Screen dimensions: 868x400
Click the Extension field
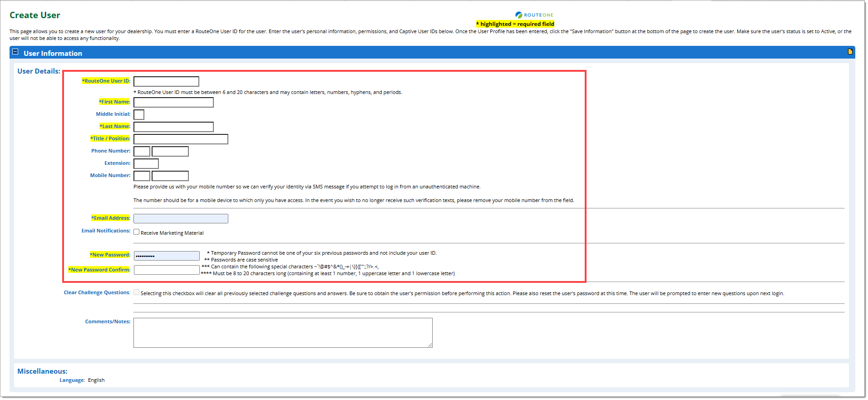point(146,163)
